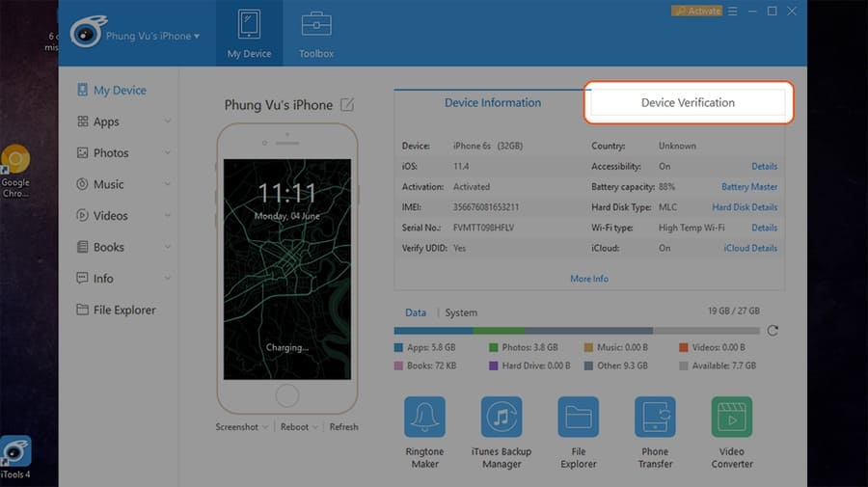Expand the Music chevron

click(x=167, y=184)
